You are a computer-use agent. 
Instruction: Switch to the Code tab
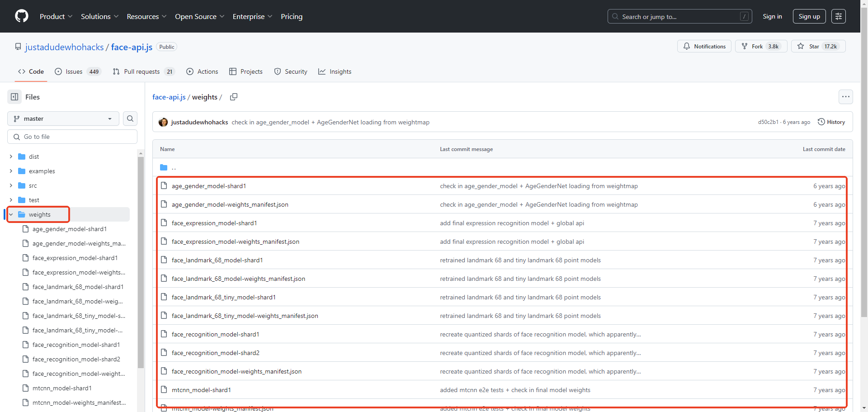[x=31, y=71]
